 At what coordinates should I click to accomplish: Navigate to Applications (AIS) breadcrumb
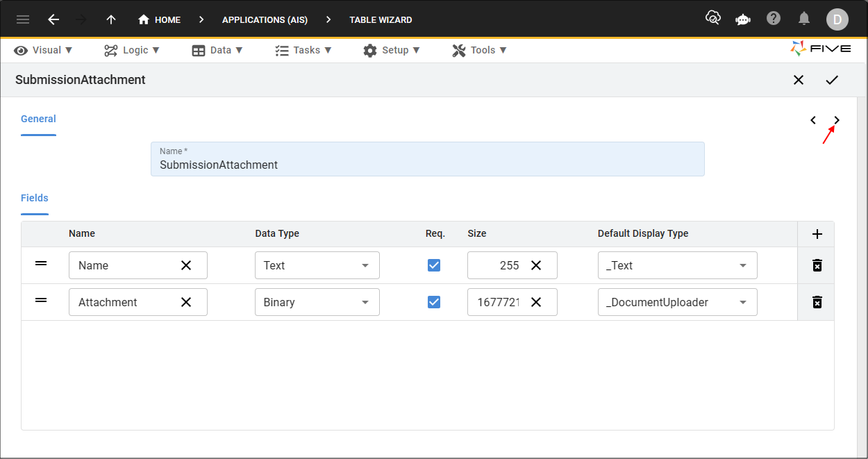[x=265, y=19]
